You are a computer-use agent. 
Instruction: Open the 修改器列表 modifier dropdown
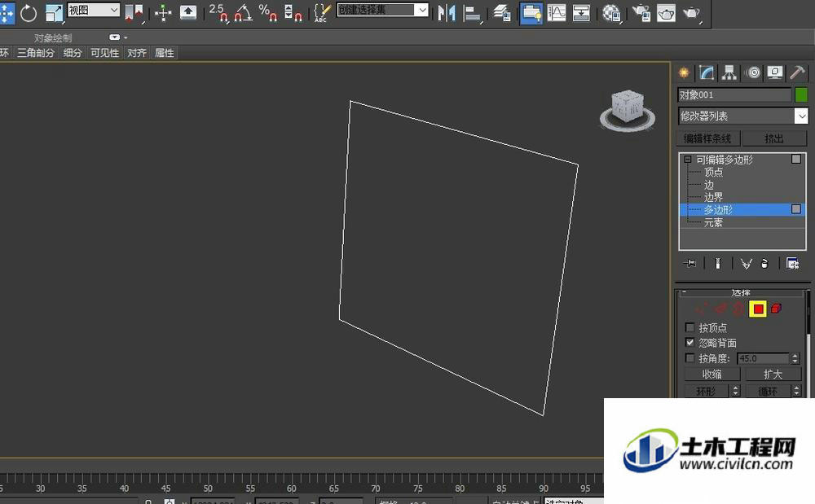point(743,116)
